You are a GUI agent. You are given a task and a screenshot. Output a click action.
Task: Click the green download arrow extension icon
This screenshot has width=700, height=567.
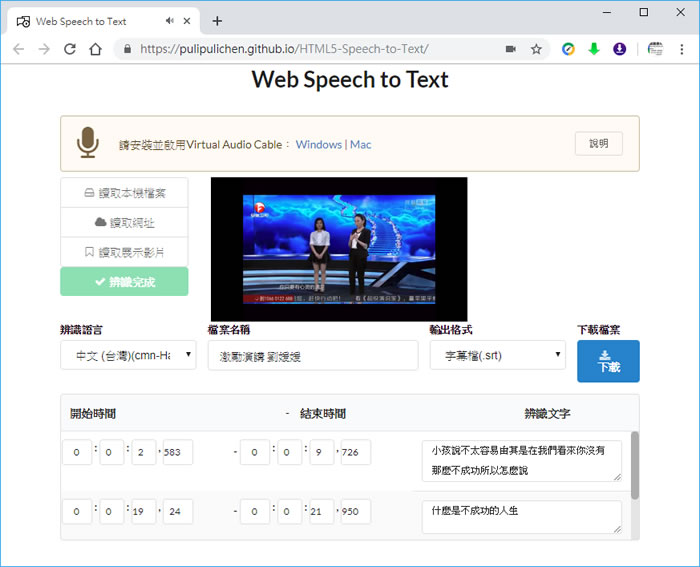click(594, 49)
